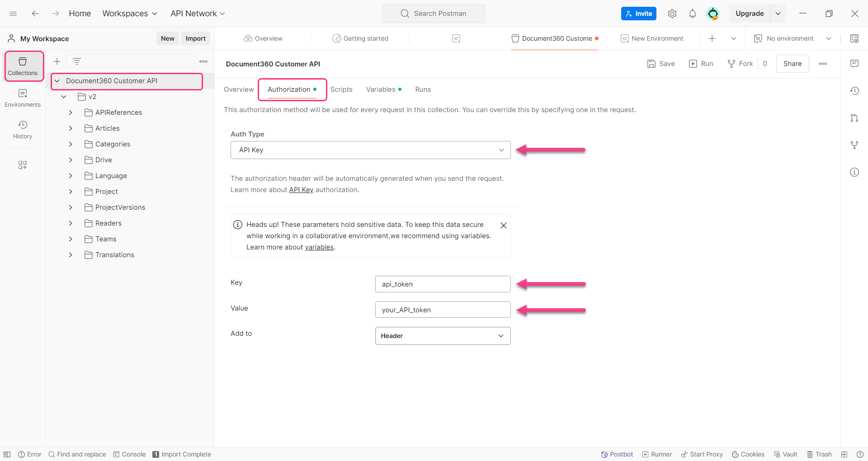This screenshot has height=461, width=868.
Task: Click the Invite button
Action: (x=639, y=14)
